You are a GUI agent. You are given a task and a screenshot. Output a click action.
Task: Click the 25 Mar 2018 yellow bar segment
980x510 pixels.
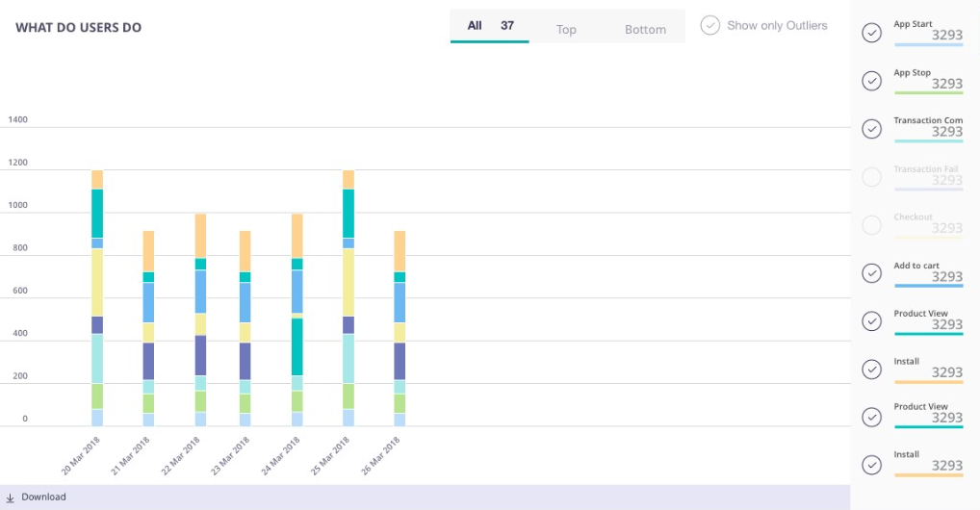(x=348, y=282)
